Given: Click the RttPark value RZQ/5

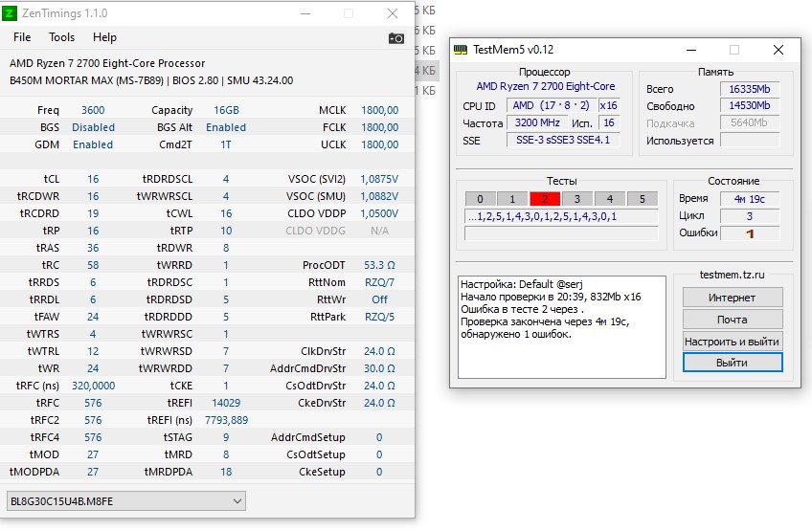Looking at the screenshot, I should pos(379,317).
